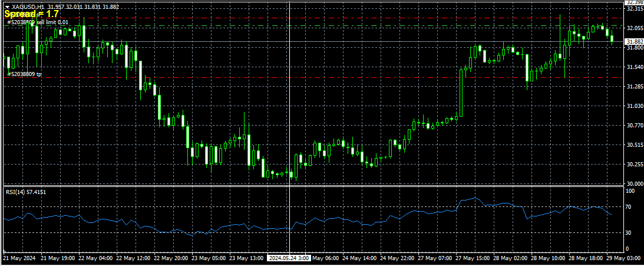
Task: Click the current price tag 31.882
Action: (x=635, y=41)
